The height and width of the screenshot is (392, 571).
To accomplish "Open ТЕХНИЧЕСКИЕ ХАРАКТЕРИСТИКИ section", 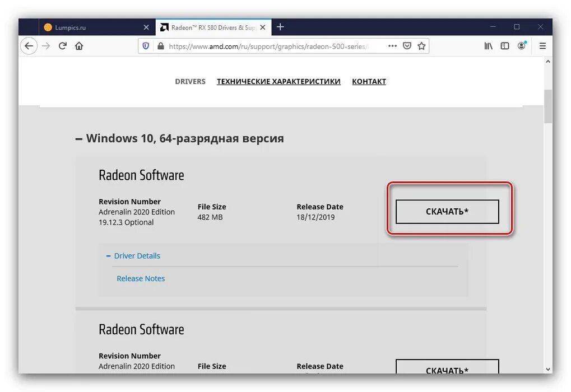I will click(x=278, y=82).
